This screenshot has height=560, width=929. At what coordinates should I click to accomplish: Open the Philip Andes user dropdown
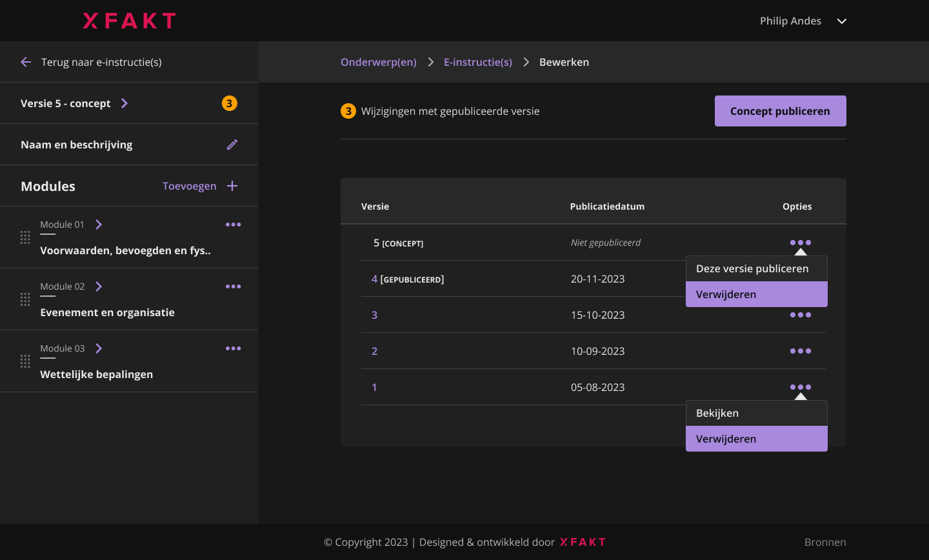(x=803, y=21)
